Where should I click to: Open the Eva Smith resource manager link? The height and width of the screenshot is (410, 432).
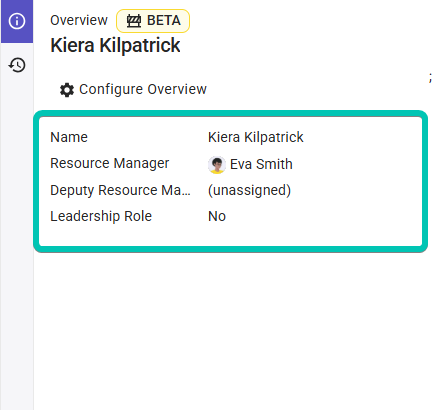click(261, 164)
